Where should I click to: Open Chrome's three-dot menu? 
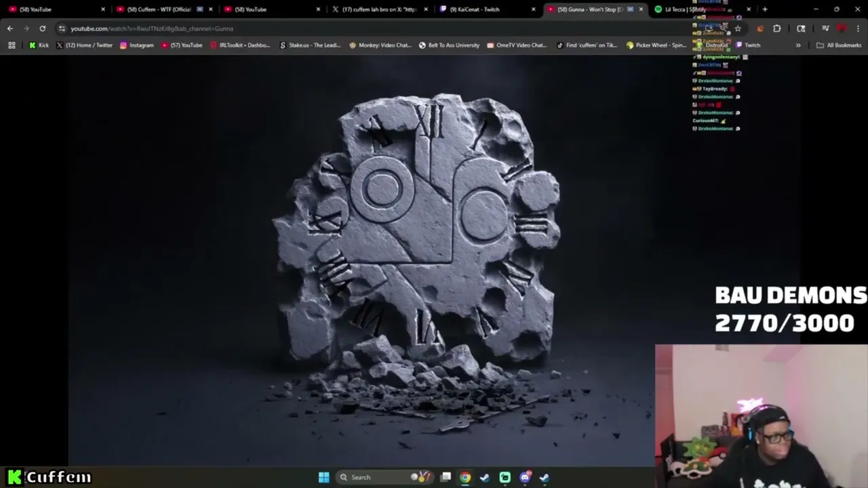[858, 28]
